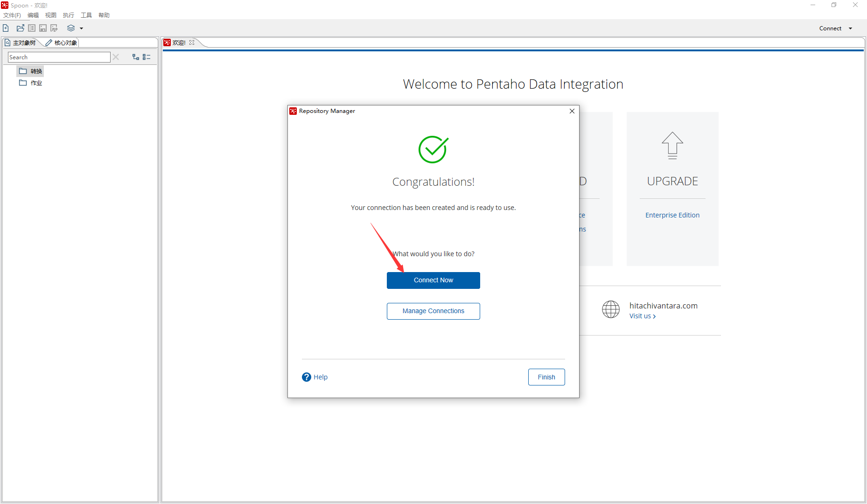Click the collapse tree icon
The height and width of the screenshot is (504, 867).
click(x=147, y=57)
